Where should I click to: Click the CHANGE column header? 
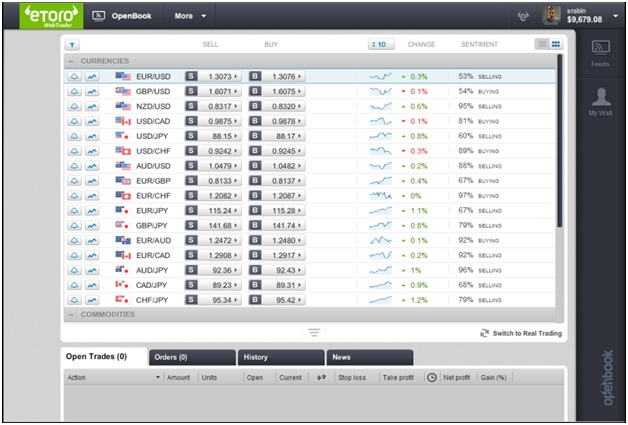(x=421, y=44)
